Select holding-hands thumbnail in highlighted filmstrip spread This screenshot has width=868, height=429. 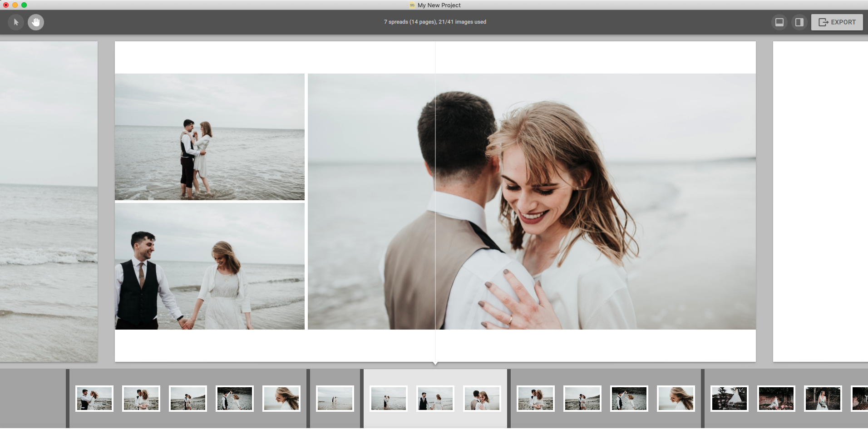click(x=435, y=399)
